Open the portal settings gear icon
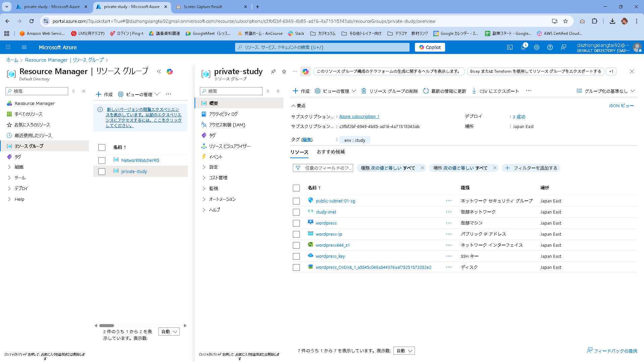 click(x=536, y=47)
